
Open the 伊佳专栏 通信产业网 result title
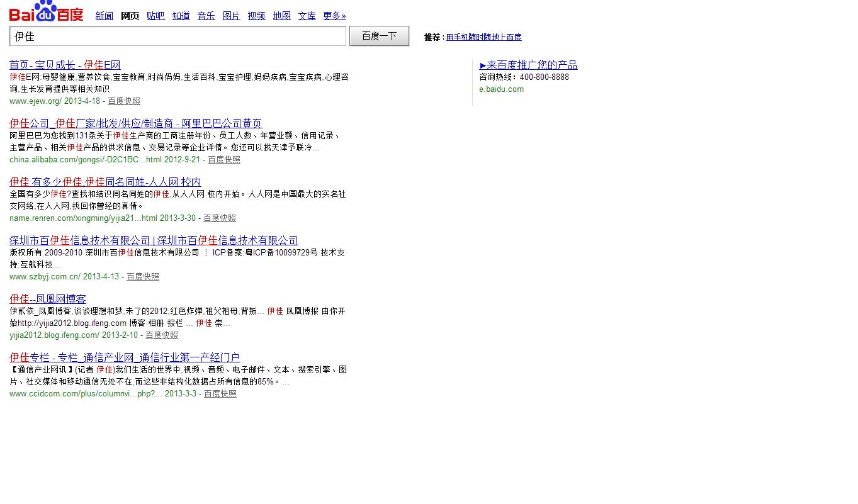[125, 357]
